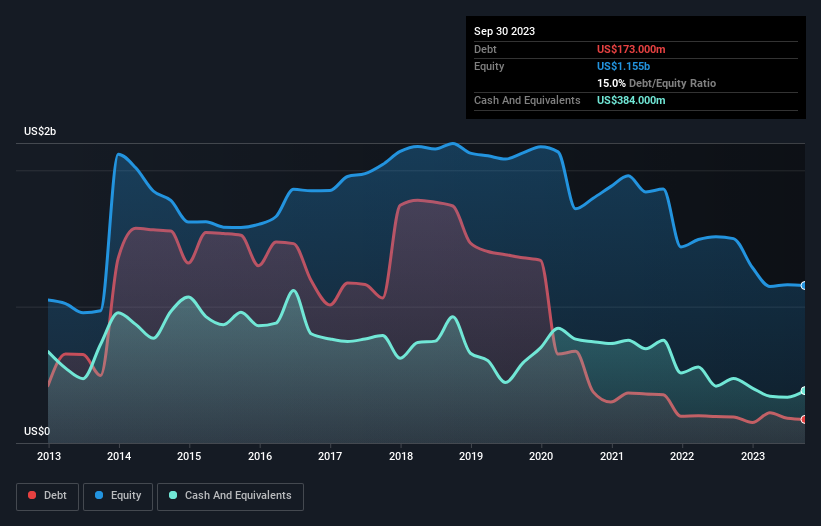This screenshot has width=821, height=526.
Task: Click Cash And Equivalents label in tooltip
Action: point(527,100)
